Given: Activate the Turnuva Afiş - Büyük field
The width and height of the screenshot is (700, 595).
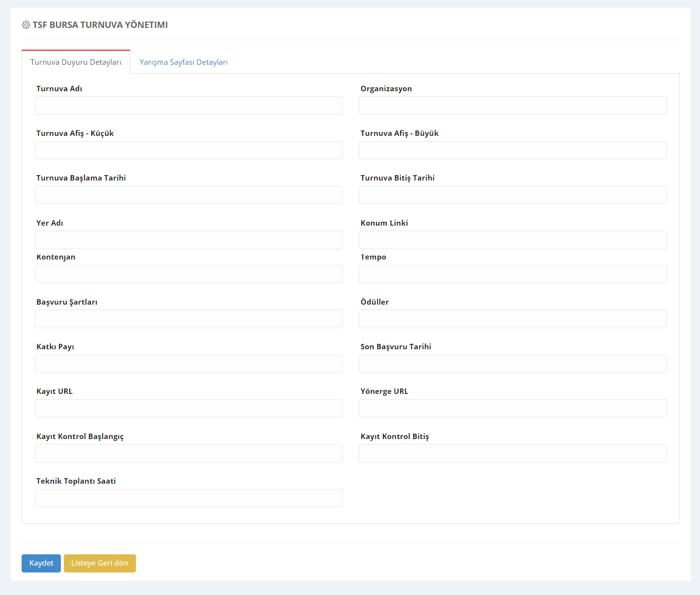Looking at the screenshot, I should click(512, 151).
